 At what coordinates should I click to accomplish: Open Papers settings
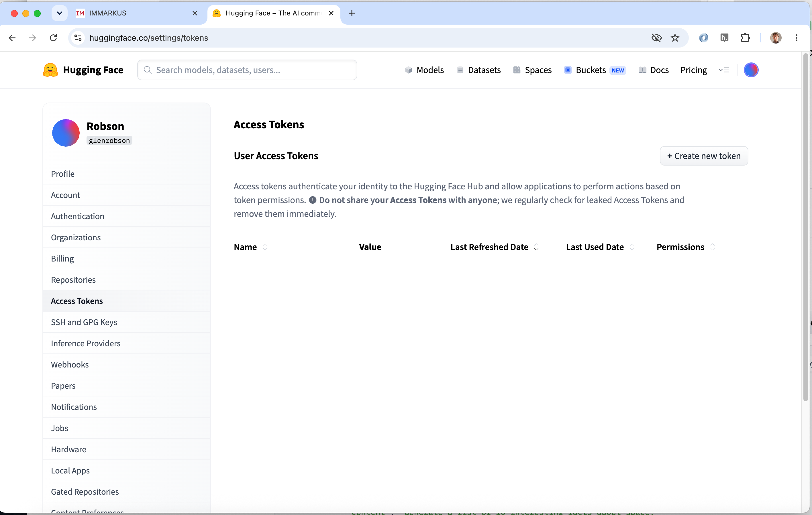click(127, 386)
